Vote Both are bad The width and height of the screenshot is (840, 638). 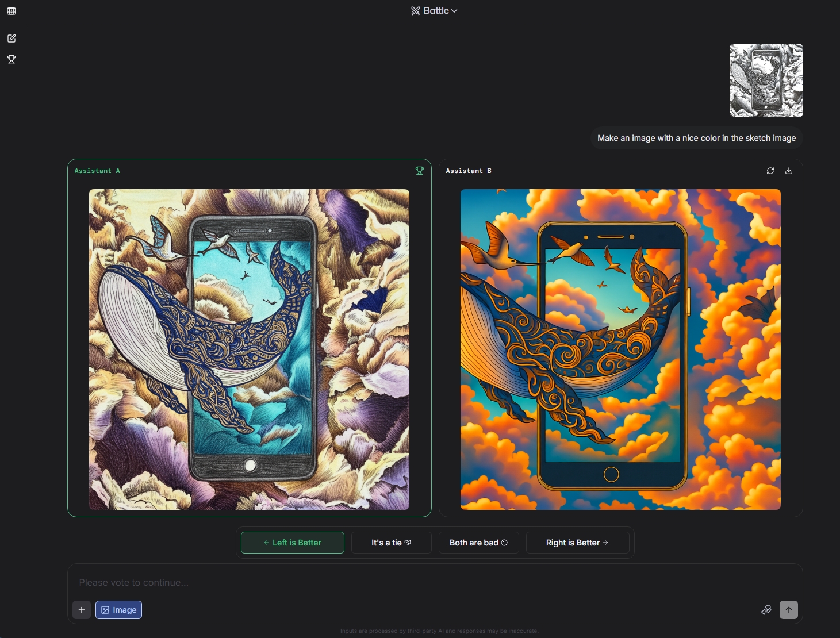(479, 543)
